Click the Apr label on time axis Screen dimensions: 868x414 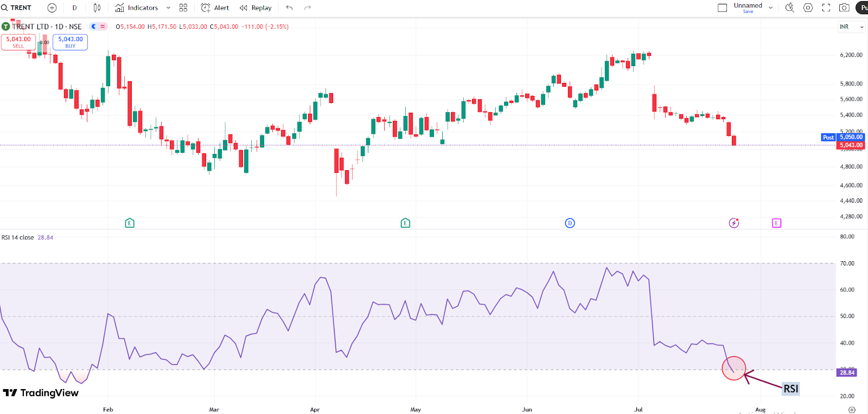click(315, 410)
